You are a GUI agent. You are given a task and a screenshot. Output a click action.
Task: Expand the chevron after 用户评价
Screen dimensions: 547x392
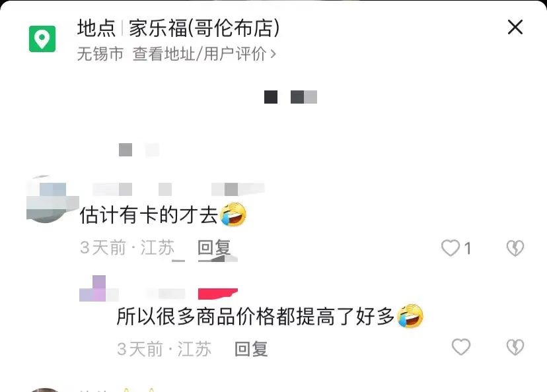tap(273, 54)
